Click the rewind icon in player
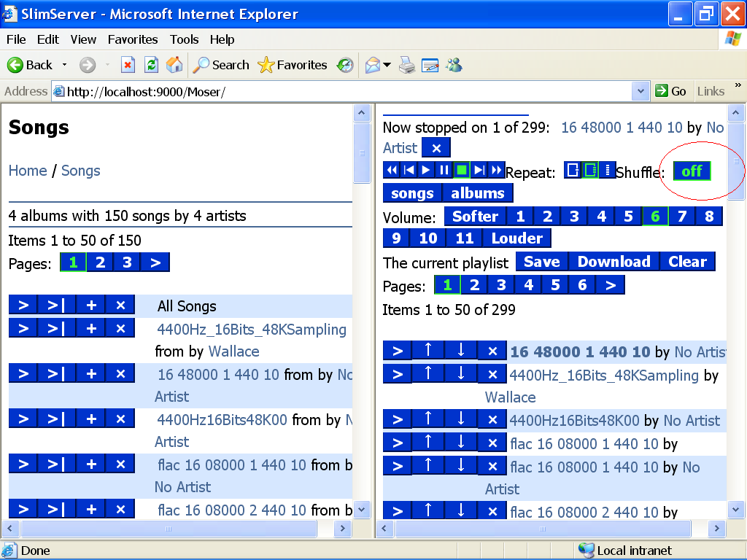 coord(392,170)
